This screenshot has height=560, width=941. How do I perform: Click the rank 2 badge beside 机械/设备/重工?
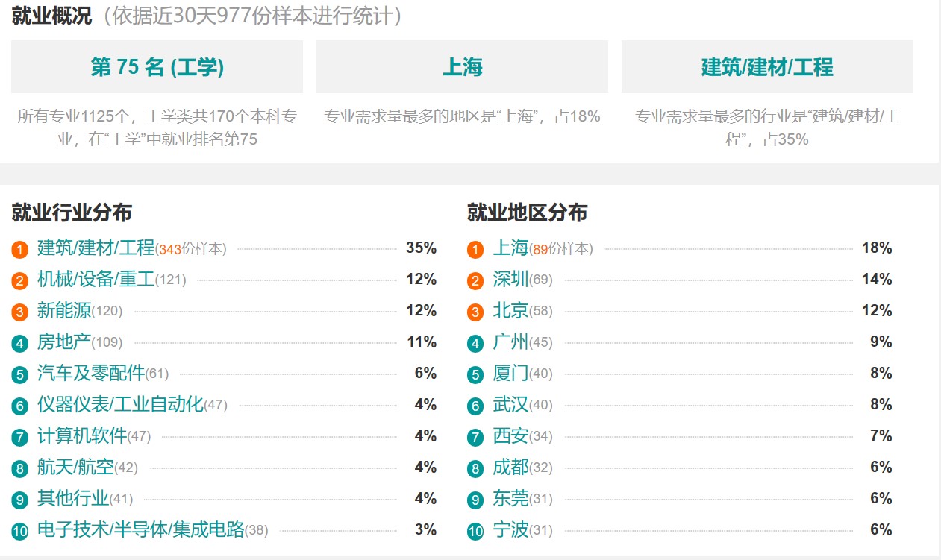click(x=20, y=281)
